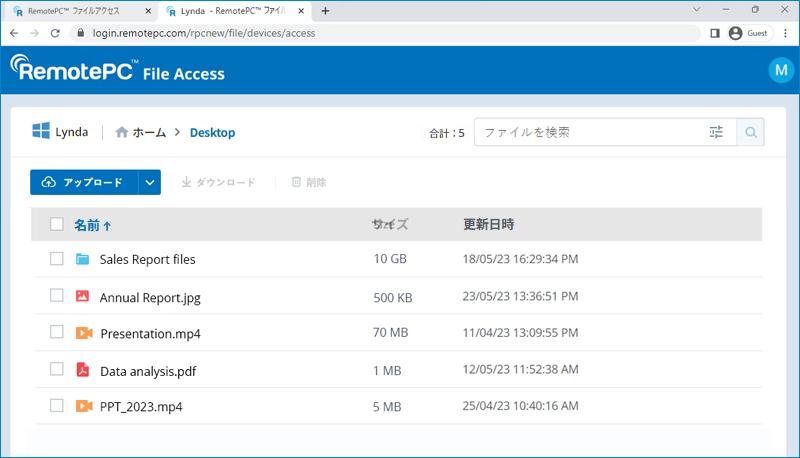Click the ダウンロード button
The image size is (800, 458).
[x=218, y=182]
